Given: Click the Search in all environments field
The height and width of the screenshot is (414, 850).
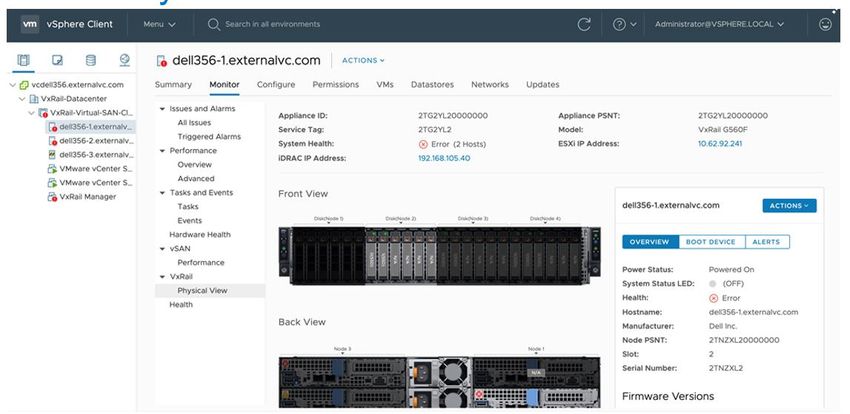Looking at the screenshot, I should (272, 24).
